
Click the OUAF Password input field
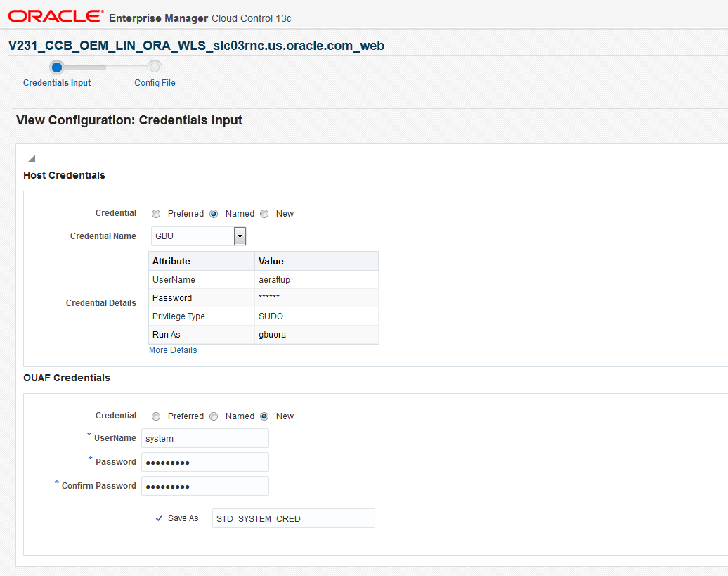coord(204,462)
